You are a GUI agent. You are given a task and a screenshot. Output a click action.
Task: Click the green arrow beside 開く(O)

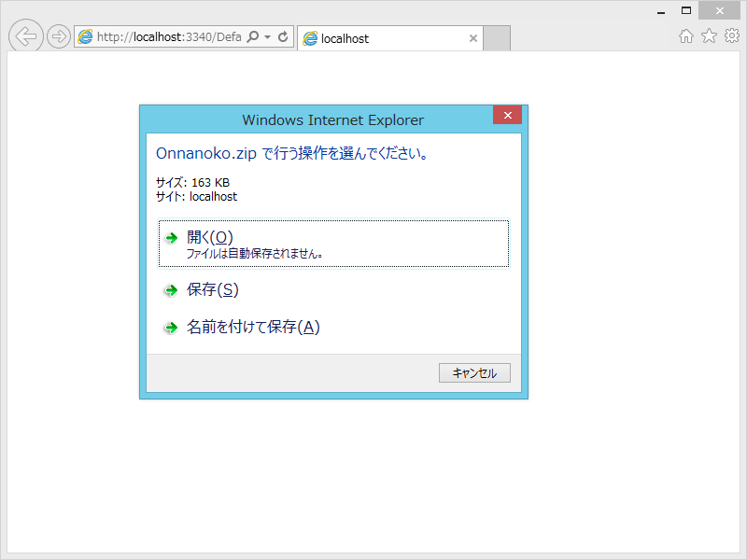171,238
